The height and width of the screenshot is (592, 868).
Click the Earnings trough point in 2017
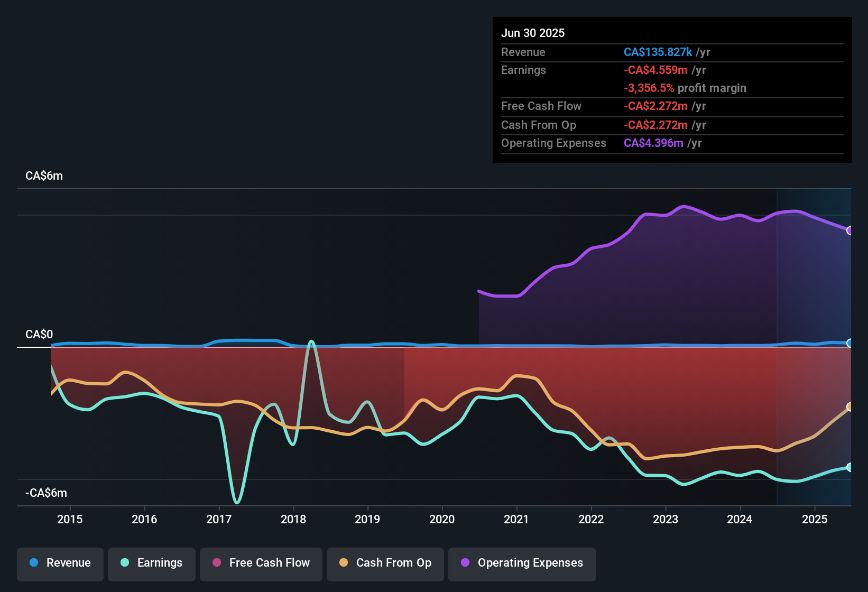coord(237,502)
